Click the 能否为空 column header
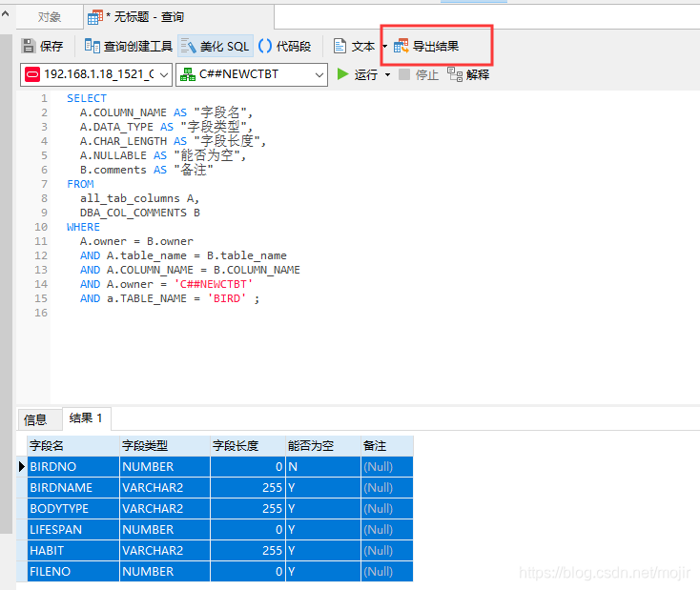This screenshot has width=700, height=590. pos(322,445)
